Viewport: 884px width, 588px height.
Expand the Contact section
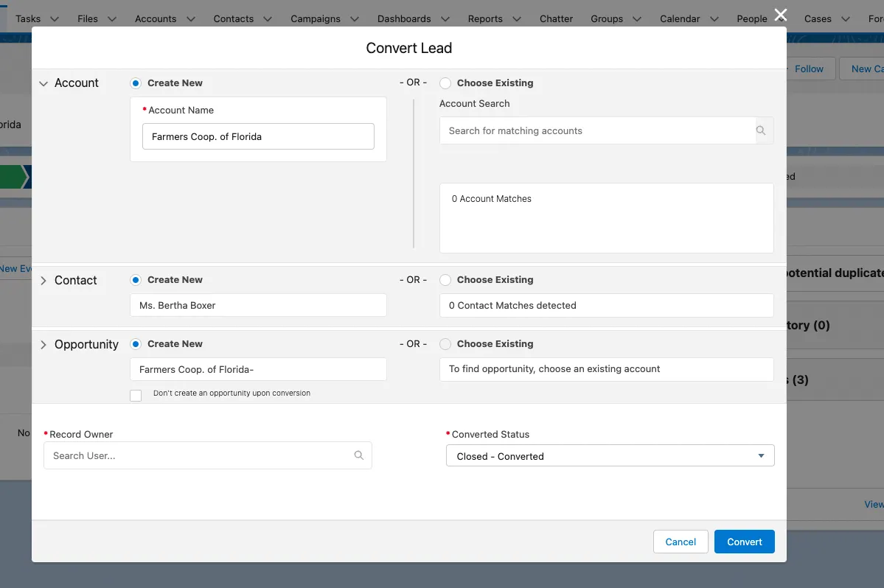tap(43, 281)
